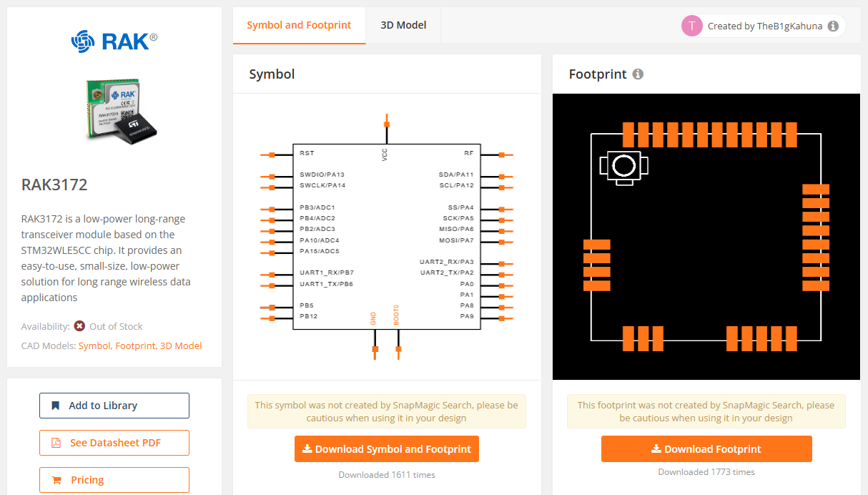This screenshot has height=495, width=868.
Task: Click the MOSI/PA7 pin label
Action: [456, 240]
